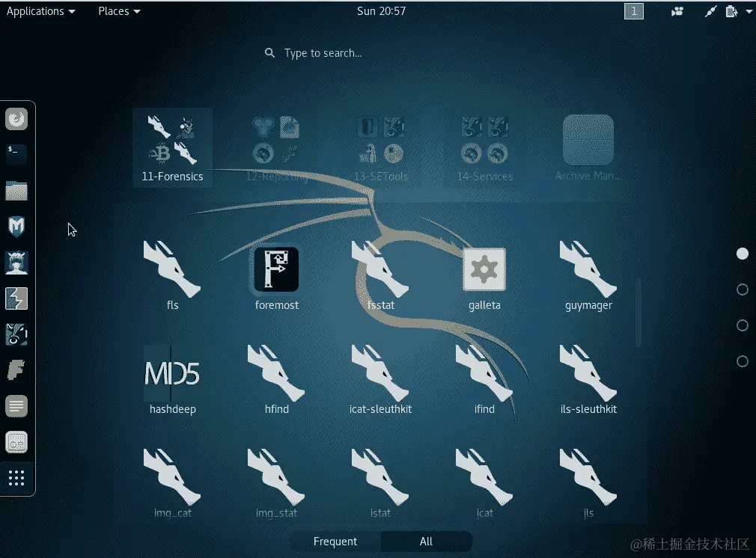The width and height of the screenshot is (756, 558).
Task: Start guymager imaging tool
Action: point(588,275)
